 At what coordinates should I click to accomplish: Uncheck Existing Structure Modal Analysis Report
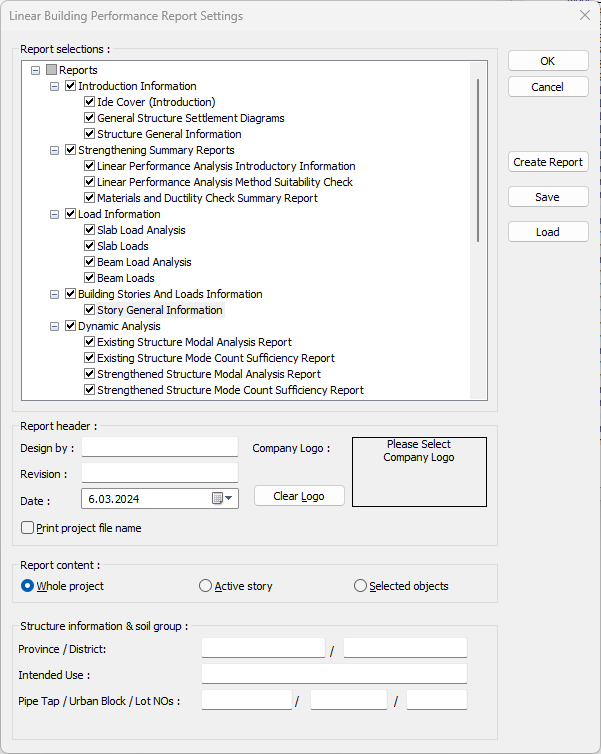[89, 341]
